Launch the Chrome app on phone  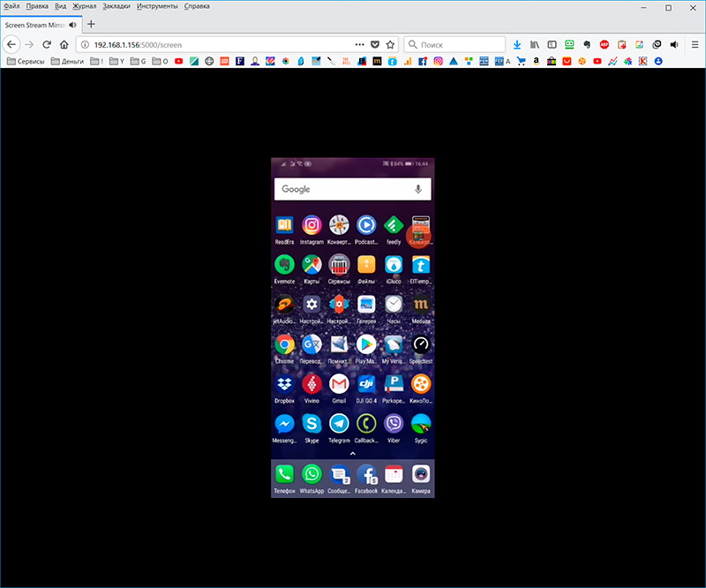[284, 344]
